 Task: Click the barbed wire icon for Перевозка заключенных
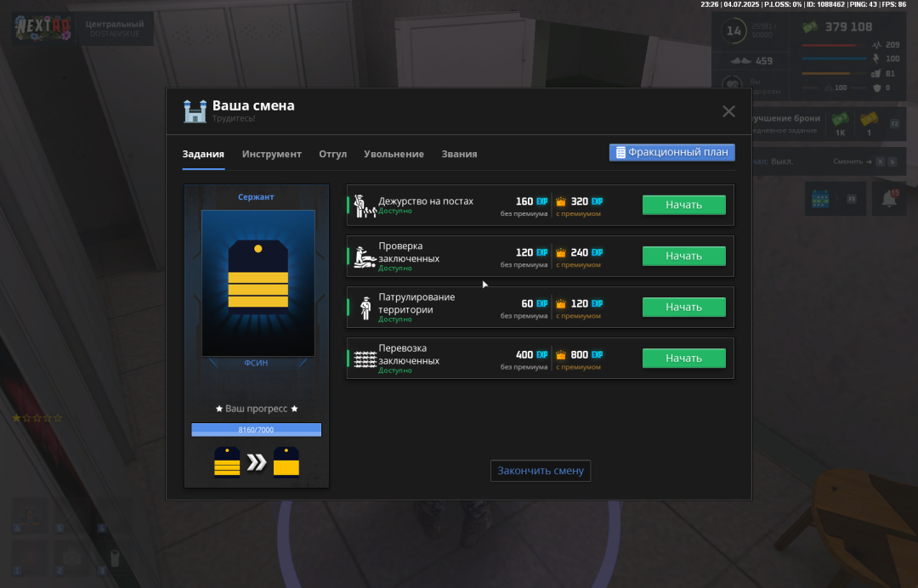tap(365, 359)
